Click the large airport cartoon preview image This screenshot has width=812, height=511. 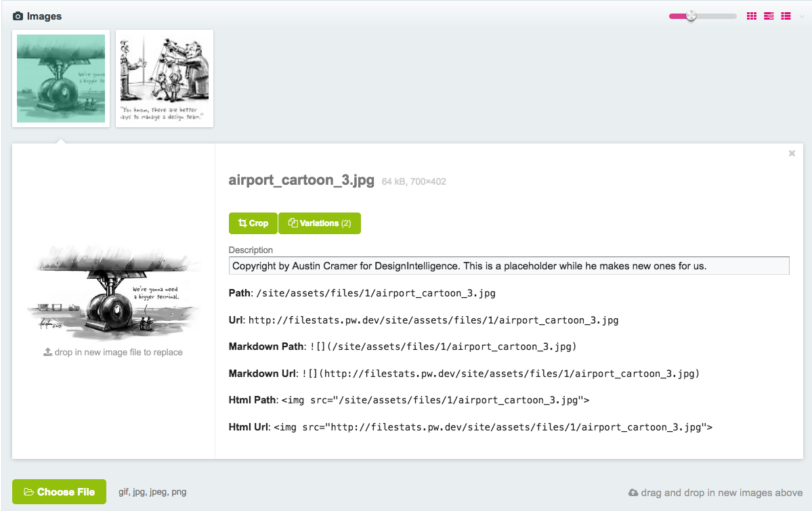tap(114, 292)
